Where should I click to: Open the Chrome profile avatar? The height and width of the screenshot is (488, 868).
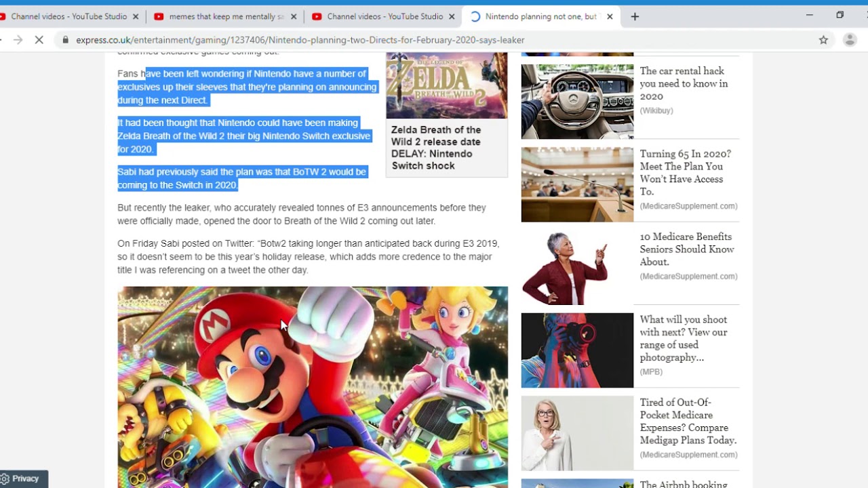(x=850, y=40)
